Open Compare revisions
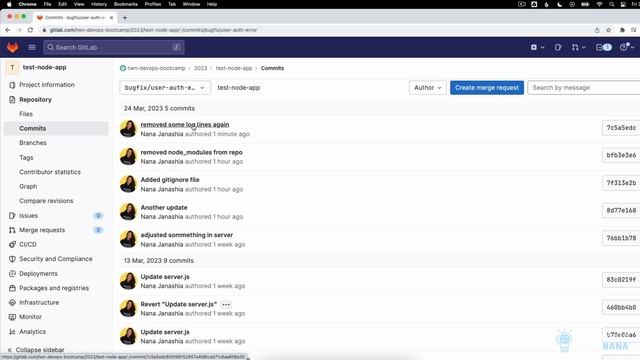640x360 pixels. (x=46, y=201)
